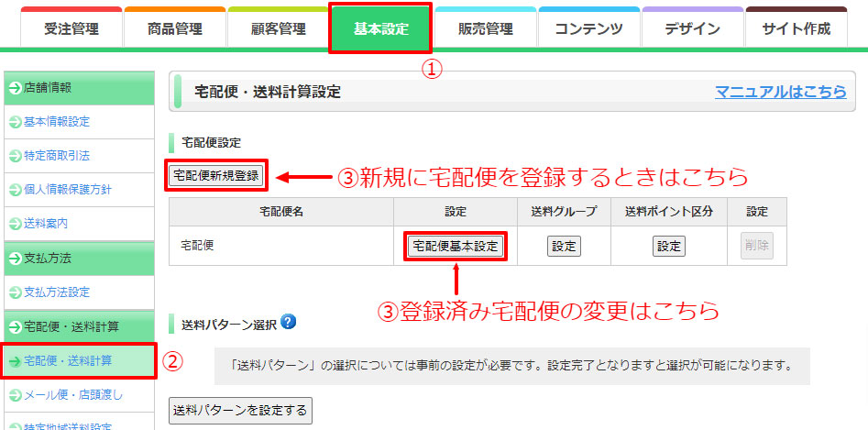The height and width of the screenshot is (430, 868).
Task: Open 個人情報保護方針 in sidebar
Action: [68, 190]
